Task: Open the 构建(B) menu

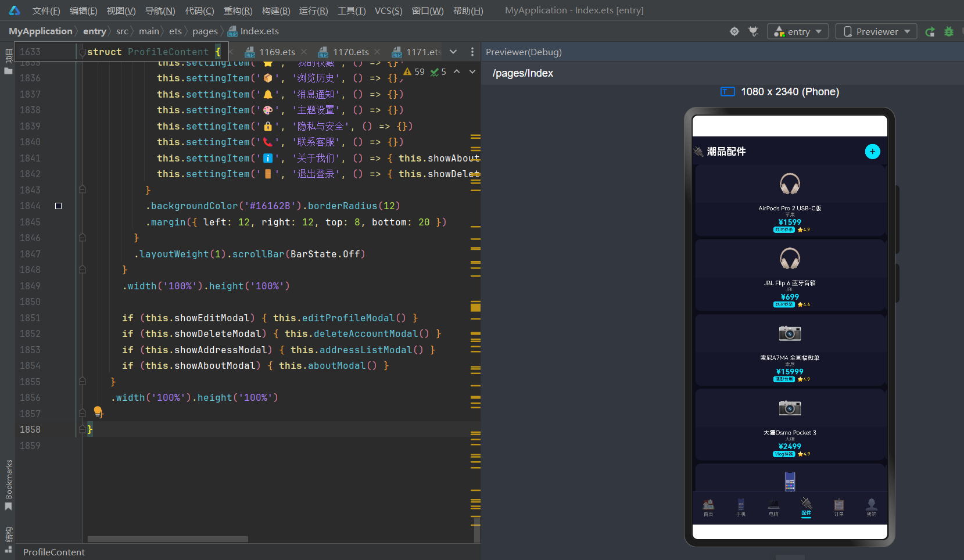Action: (276, 10)
